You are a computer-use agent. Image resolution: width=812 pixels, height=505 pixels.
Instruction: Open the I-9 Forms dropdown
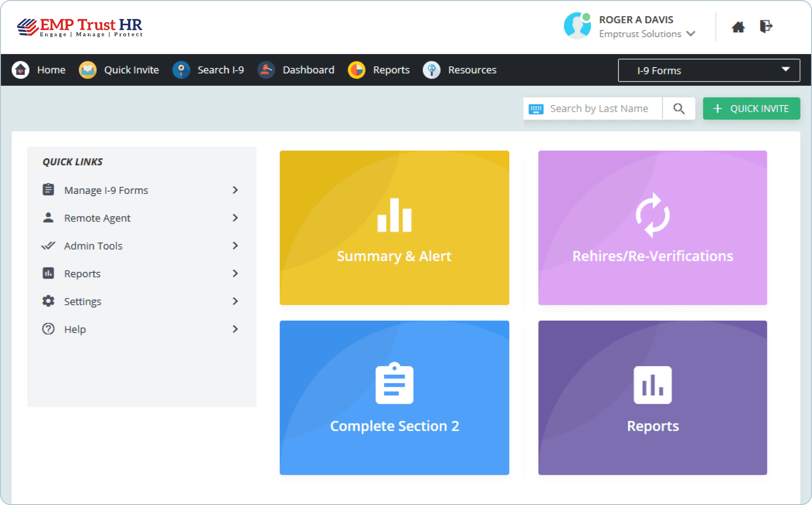pyautogui.click(x=709, y=70)
